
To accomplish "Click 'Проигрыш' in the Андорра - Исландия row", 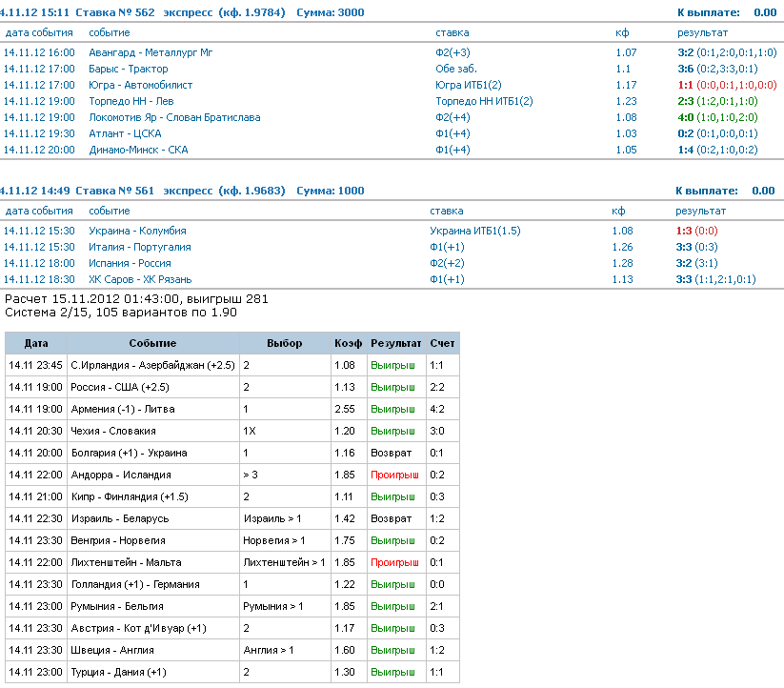I will click(394, 475).
